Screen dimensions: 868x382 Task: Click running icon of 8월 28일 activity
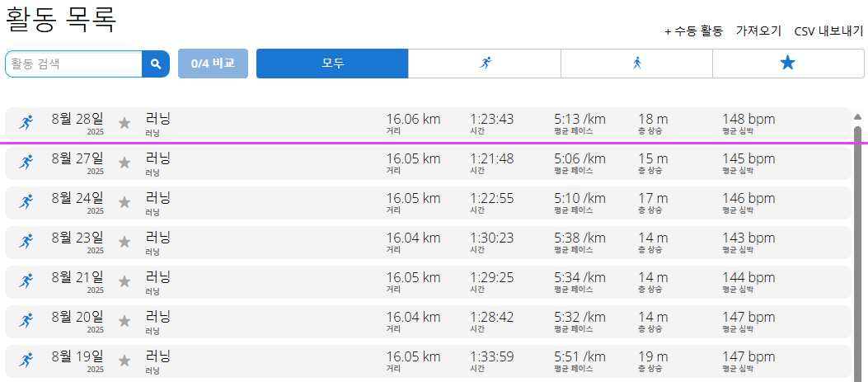(x=26, y=123)
